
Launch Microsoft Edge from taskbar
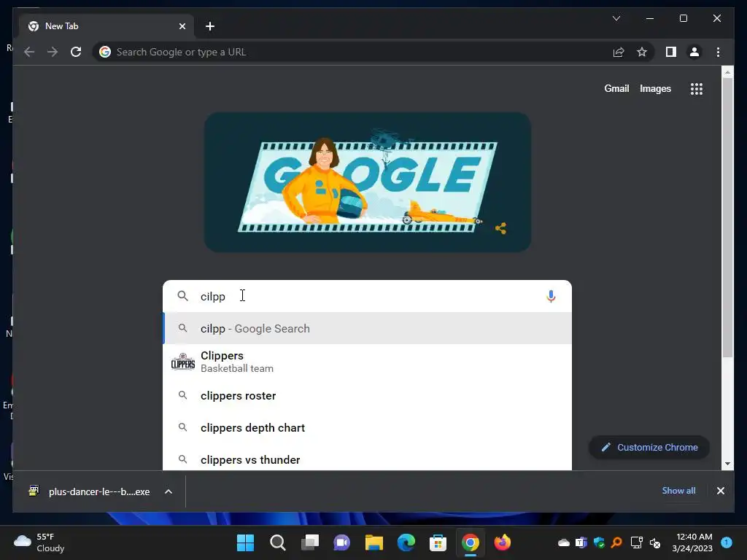coord(406,542)
